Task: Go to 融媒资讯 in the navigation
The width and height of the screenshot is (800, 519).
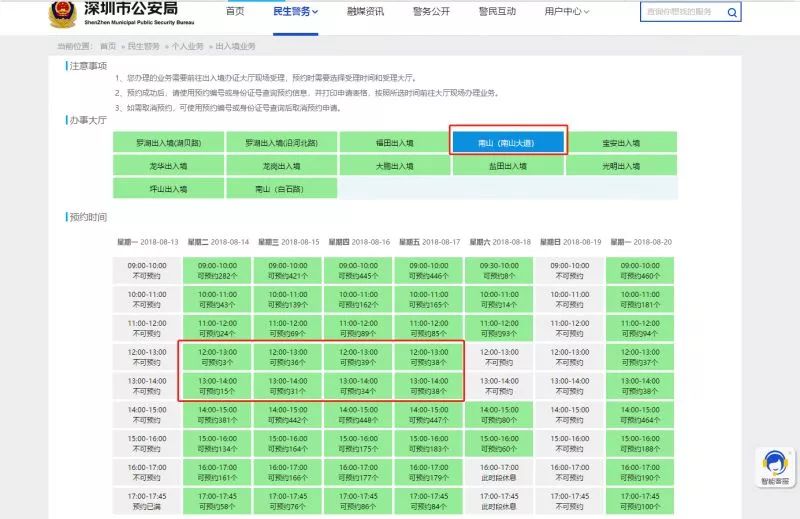Action: [365, 12]
